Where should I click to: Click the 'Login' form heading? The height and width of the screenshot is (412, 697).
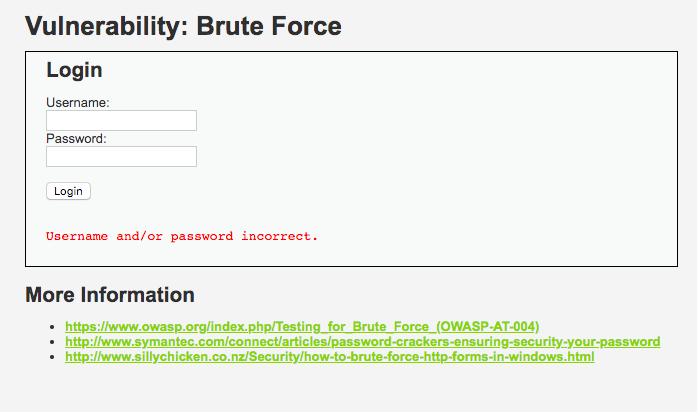pos(74,70)
